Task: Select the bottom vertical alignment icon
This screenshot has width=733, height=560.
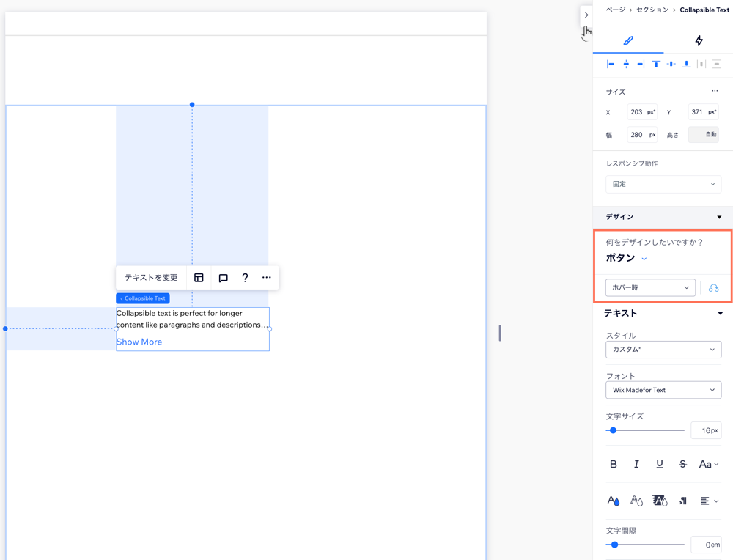Action: tap(686, 64)
